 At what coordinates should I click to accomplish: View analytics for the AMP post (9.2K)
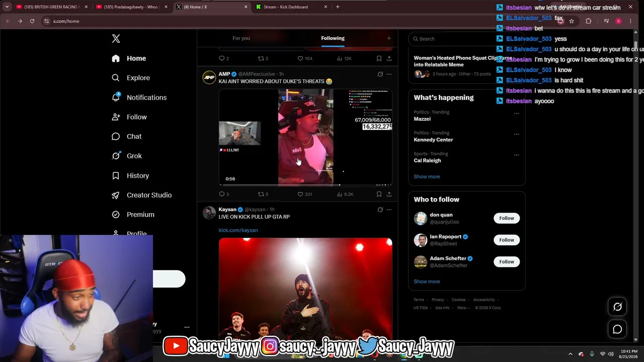click(345, 194)
